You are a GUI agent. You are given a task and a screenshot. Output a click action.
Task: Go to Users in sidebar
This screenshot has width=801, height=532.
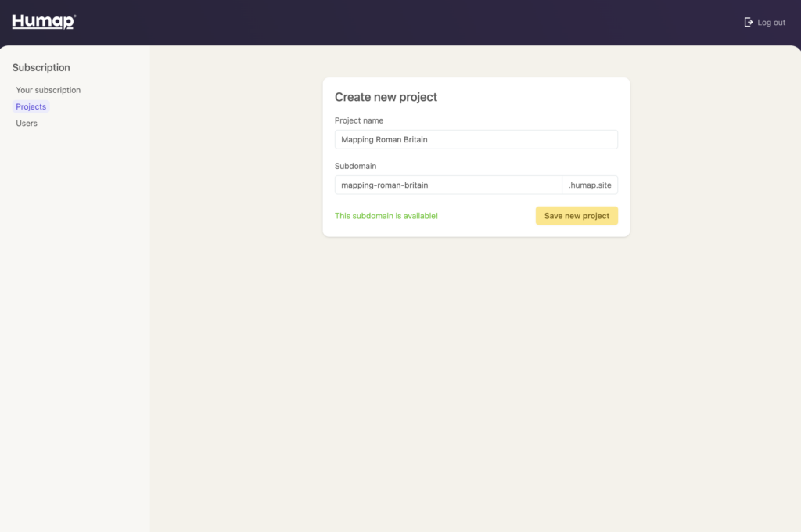27,124
